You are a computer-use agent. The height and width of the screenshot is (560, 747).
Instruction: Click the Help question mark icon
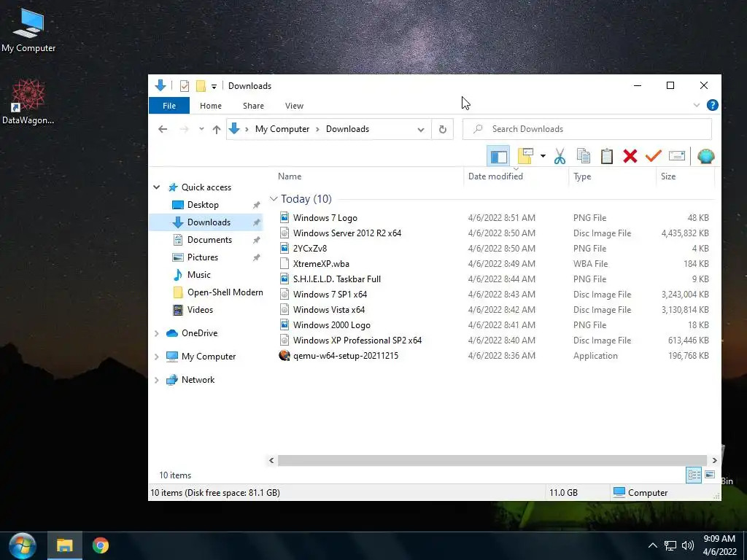pyautogui.click(x=712, y=105)
